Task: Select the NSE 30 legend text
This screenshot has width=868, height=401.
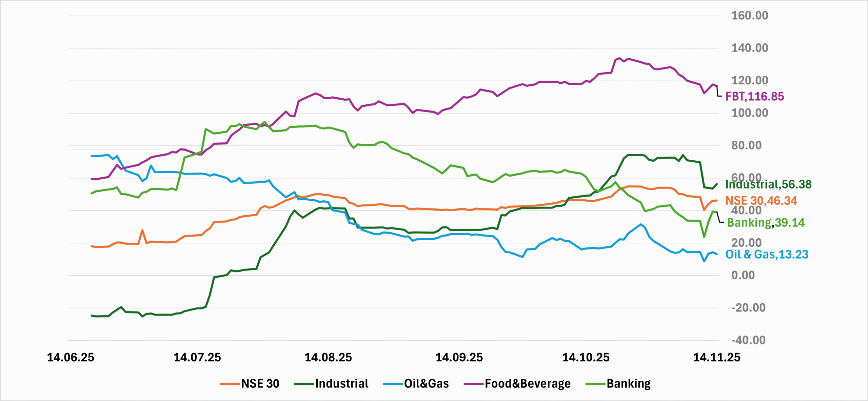Action: [x=260, y=384]
